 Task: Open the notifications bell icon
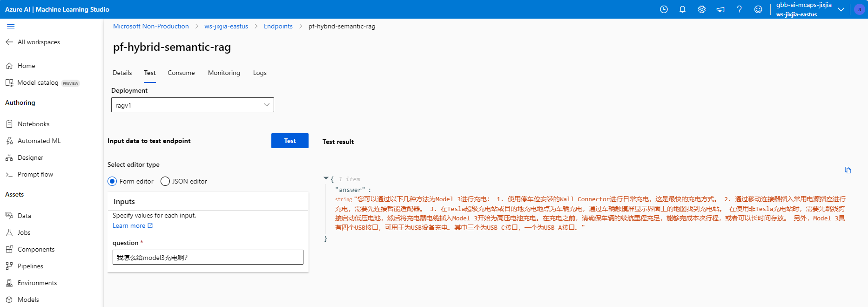(683, 9)
